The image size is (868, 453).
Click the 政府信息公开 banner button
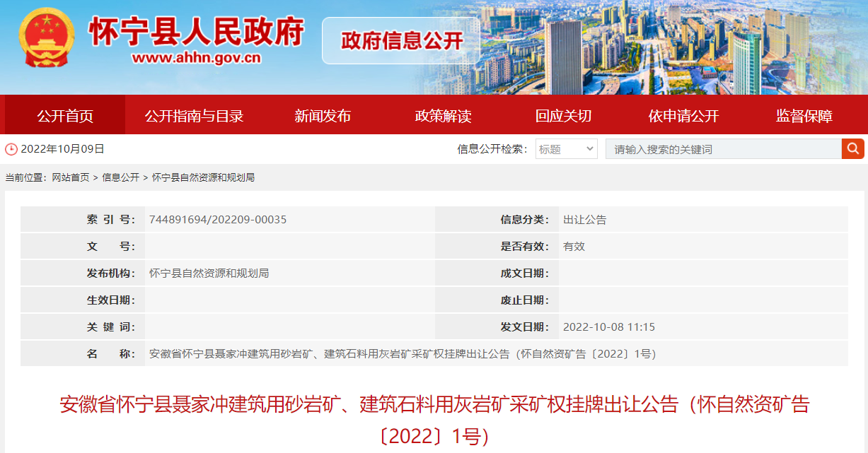(x=401, y=40)
